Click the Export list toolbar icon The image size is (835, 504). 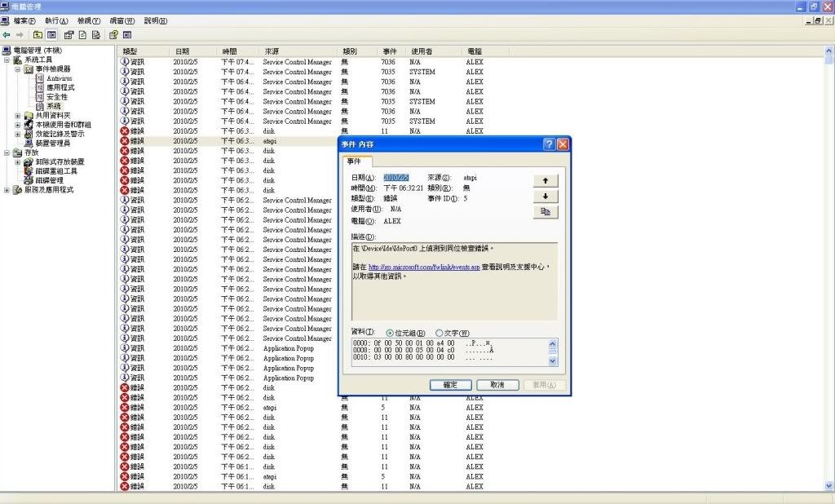tap(95, 35)
